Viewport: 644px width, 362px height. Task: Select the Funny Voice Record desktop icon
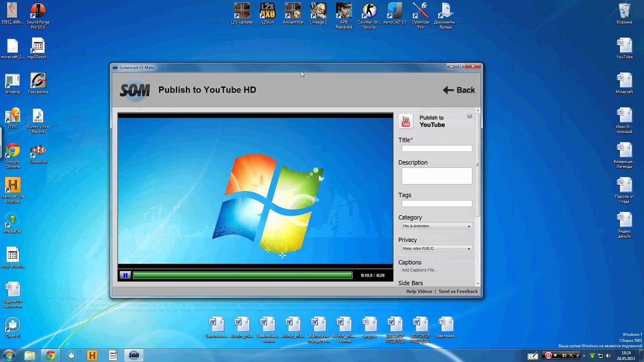point(38,121)
